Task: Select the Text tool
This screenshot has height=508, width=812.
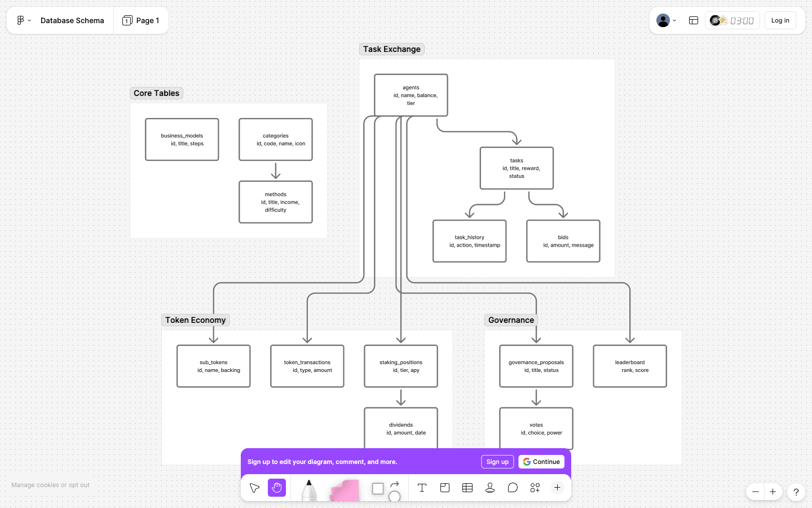Action: pos(422,488)
